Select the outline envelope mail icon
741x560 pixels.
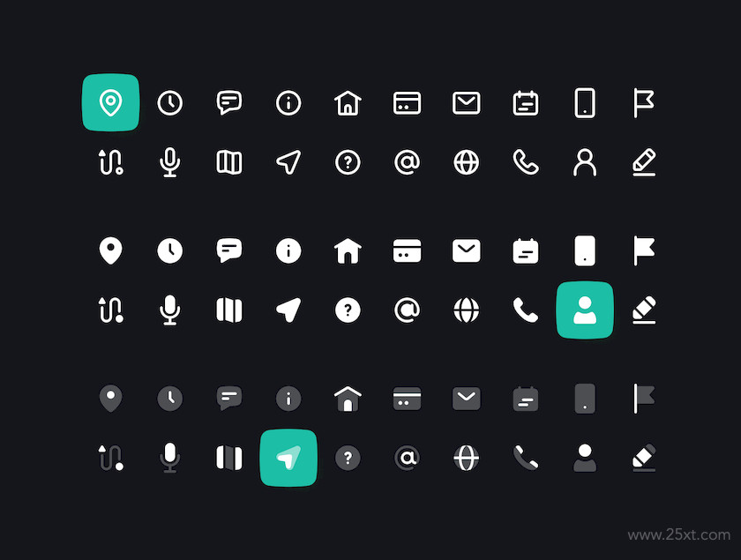(x=467, y=103)
